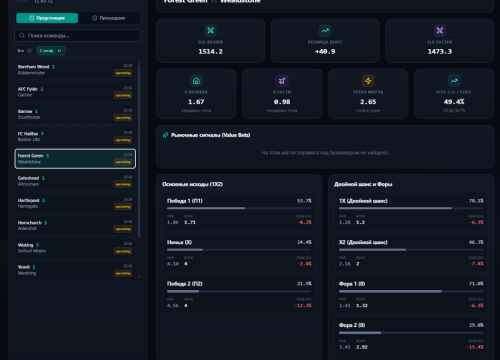Click the clock icon on Предстоящие tab
500x360 pixels.
pos(32,18)
